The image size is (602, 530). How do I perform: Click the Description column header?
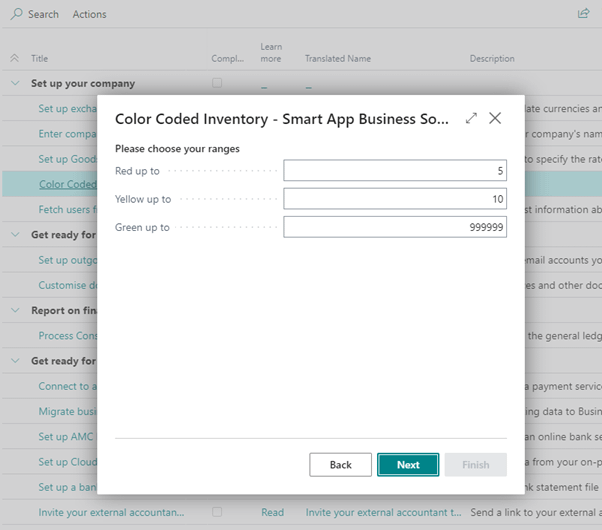pyautogui.click(x=492, y=58)
